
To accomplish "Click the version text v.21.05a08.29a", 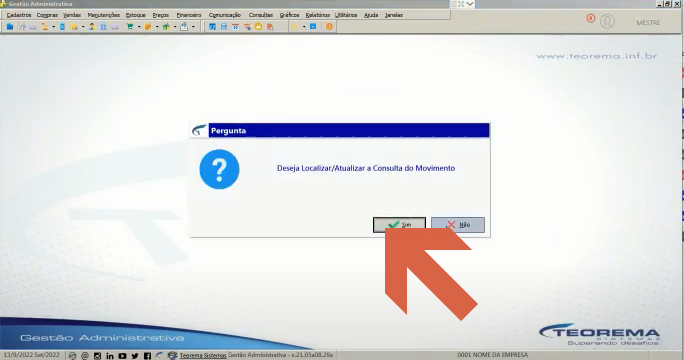I will pos(311,355).
